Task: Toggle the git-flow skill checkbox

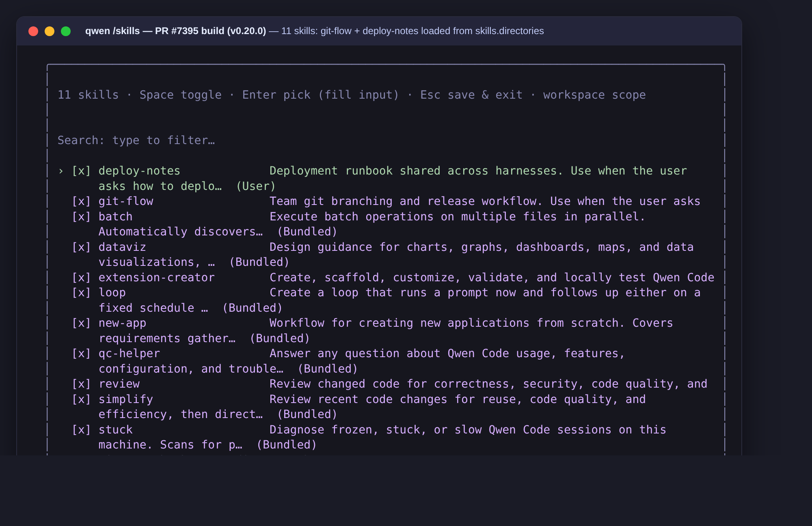Action: (81, 201)
